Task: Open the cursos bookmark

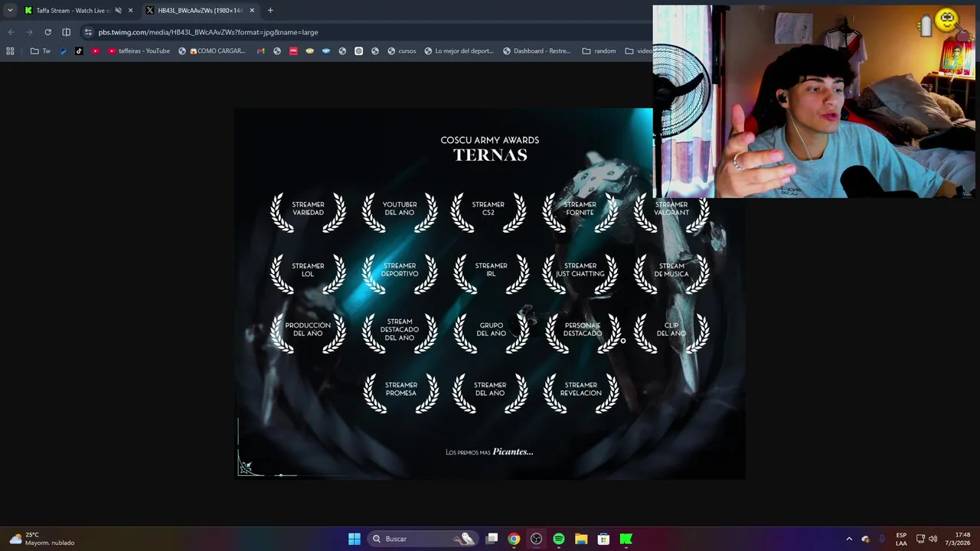Action: 402,51
